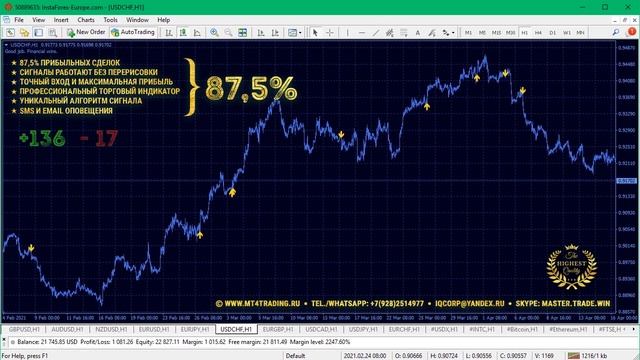Switch timeframe to H4
Image resolution: width=640 pixels, height=360 pixels.
(538, 32)
